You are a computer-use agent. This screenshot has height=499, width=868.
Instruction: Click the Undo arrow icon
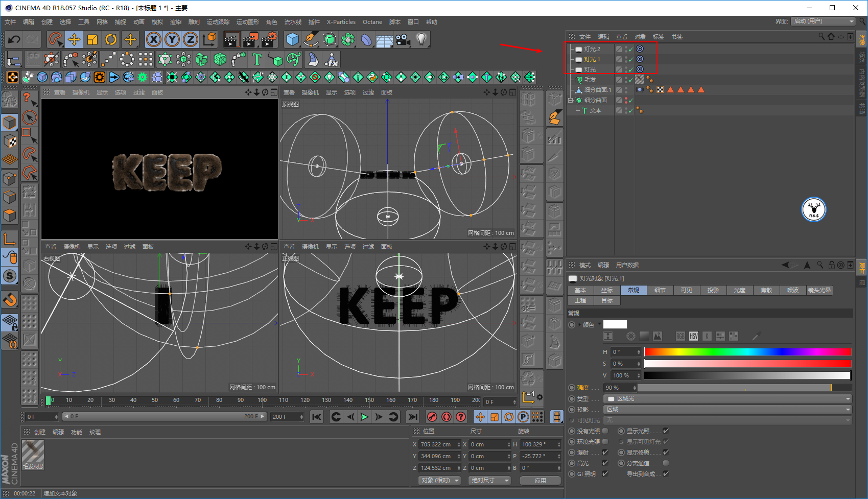[x=14, y=39]
